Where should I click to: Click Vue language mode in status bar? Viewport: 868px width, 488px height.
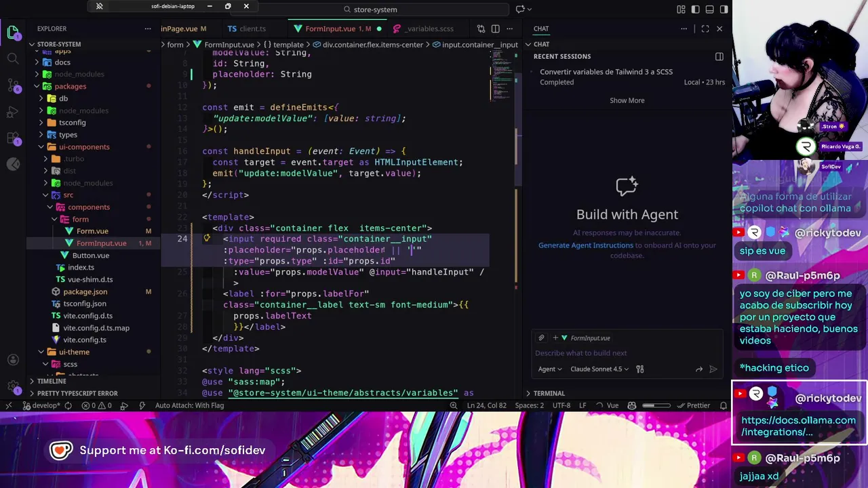612,405
